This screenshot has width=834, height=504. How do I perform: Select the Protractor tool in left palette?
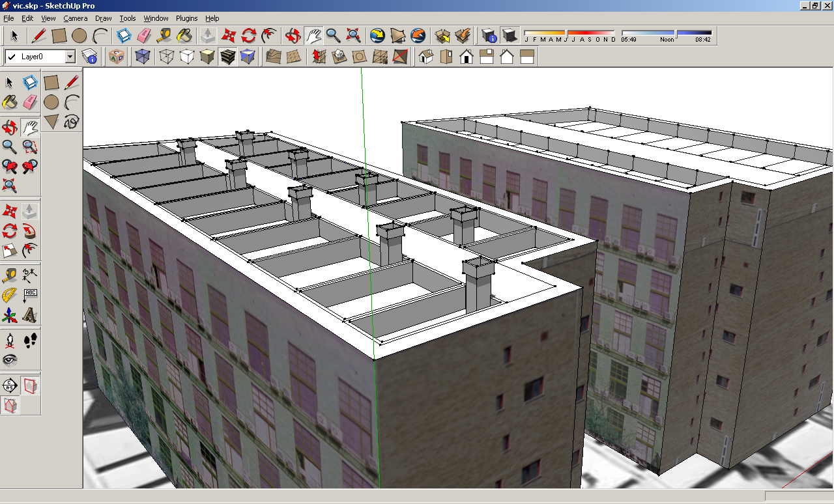9,295
